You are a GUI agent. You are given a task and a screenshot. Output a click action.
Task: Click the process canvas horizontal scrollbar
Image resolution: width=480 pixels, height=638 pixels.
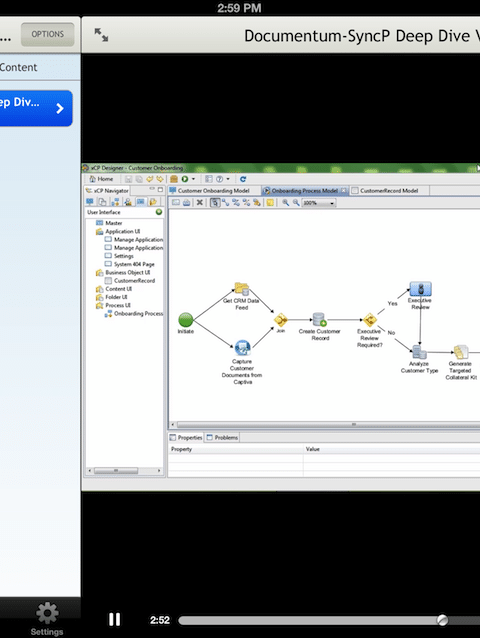point(327,424)
